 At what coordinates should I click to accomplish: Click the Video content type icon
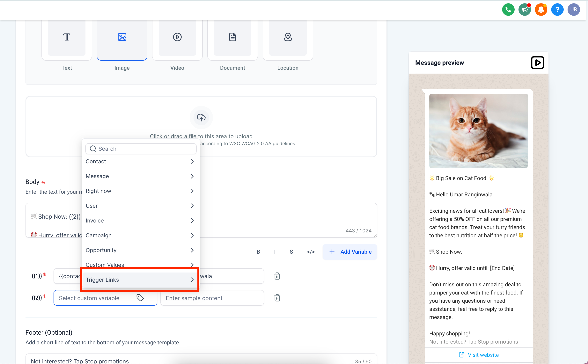point(177,37)
